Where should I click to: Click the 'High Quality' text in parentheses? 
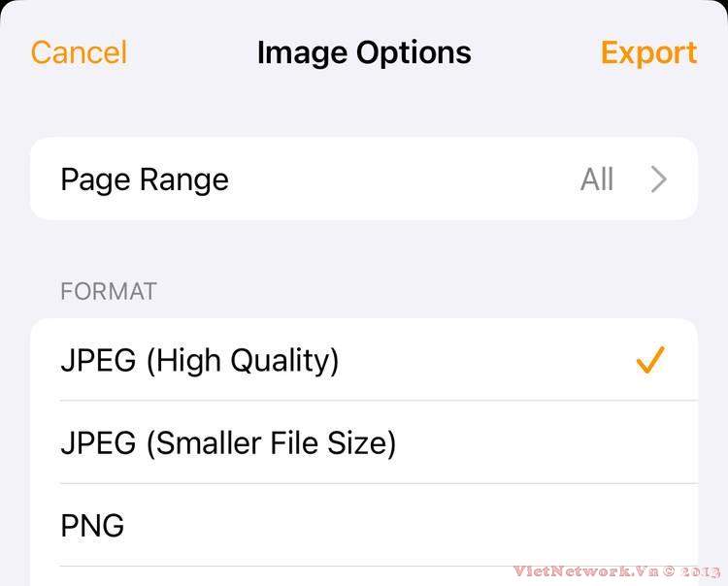pos(242,361)
